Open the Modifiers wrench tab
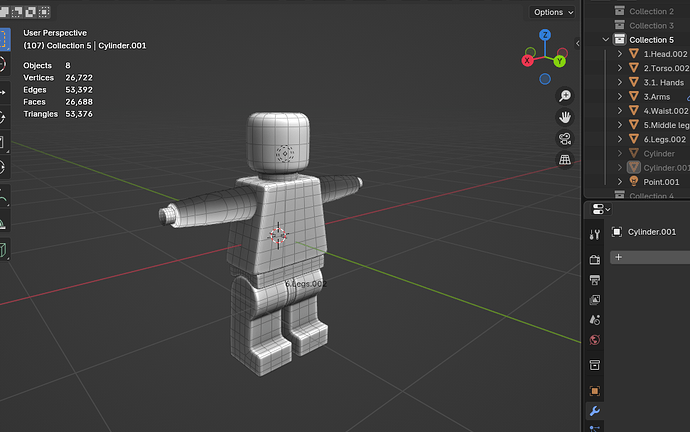Screen dimensions: 690x432 (595, 411)
